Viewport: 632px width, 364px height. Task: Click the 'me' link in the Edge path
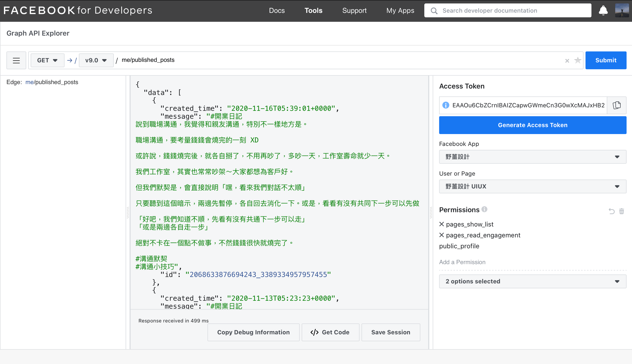[29, 82]
